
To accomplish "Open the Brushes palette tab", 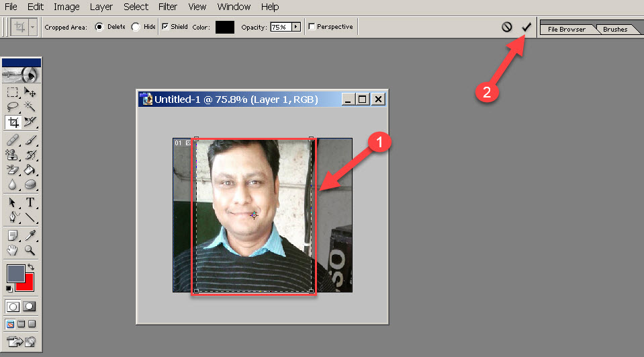I will [615, 29].
